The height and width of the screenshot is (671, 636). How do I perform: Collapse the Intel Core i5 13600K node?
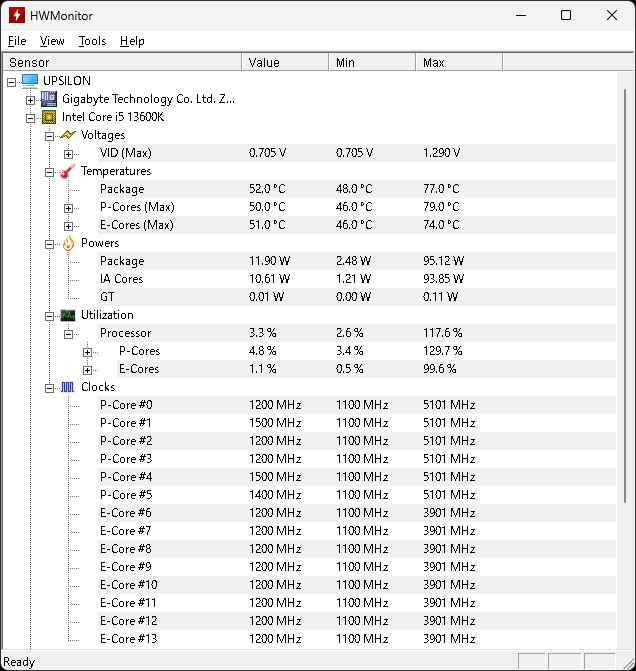(30, 118)
